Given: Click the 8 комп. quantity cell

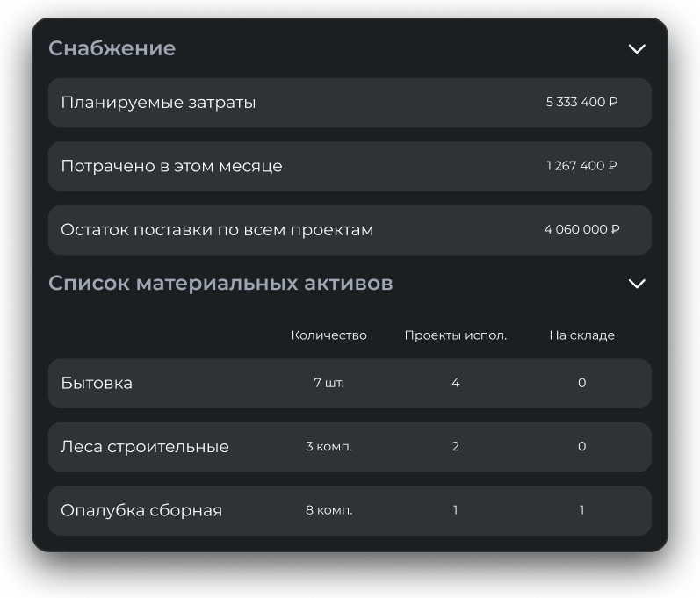Looking at the screenshot, I should (x=328, y=510).
